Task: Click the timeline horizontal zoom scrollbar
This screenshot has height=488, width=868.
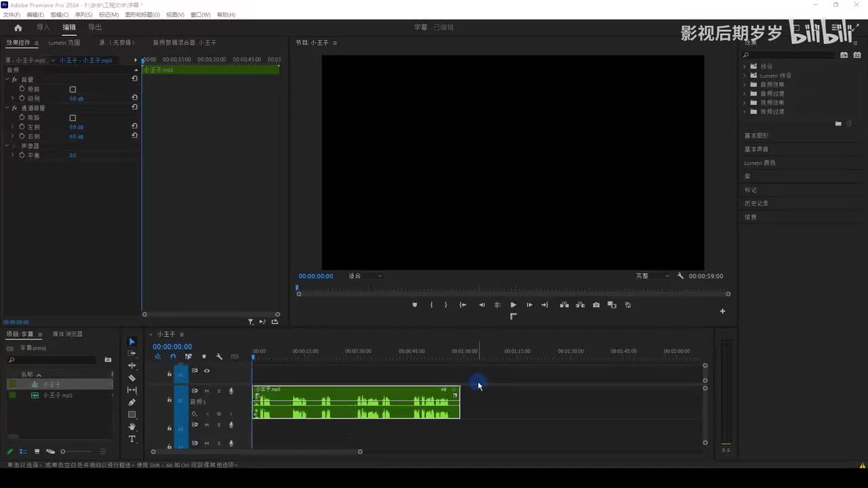Action: click(256, 451)
